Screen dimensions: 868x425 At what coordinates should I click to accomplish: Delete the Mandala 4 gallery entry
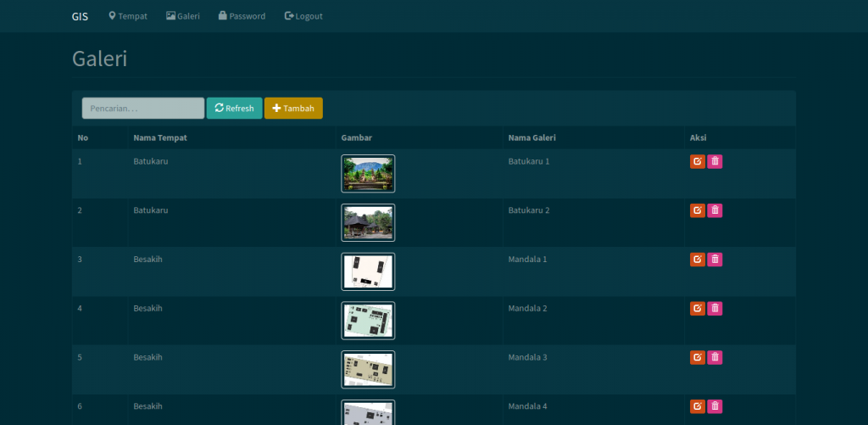[x=715, y=406]
